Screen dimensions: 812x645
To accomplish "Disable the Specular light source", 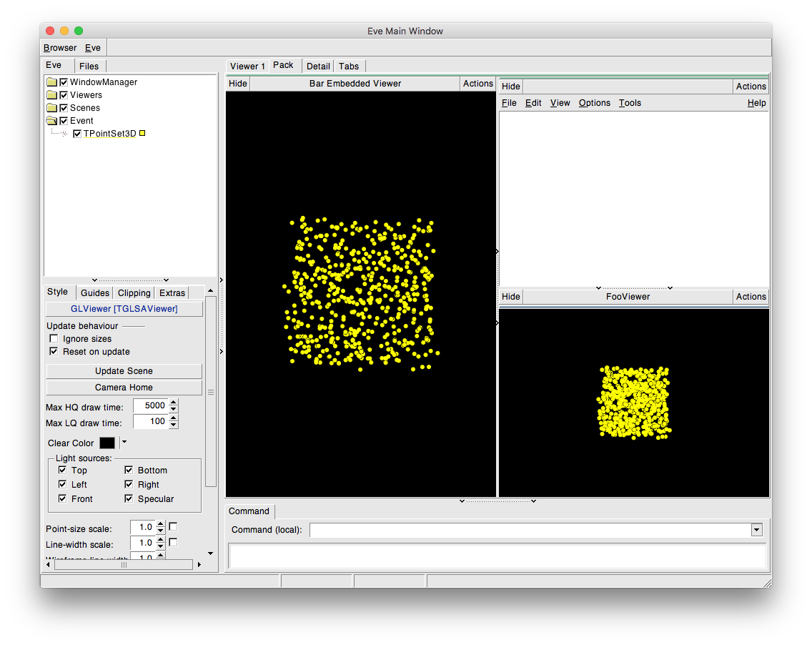I will [129, 499].
